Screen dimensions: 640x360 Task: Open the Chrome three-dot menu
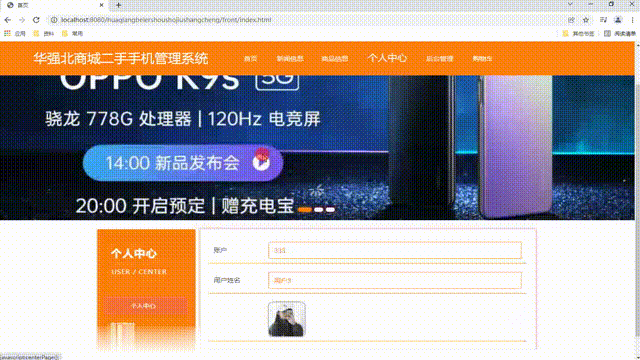(x=632, y=20)
